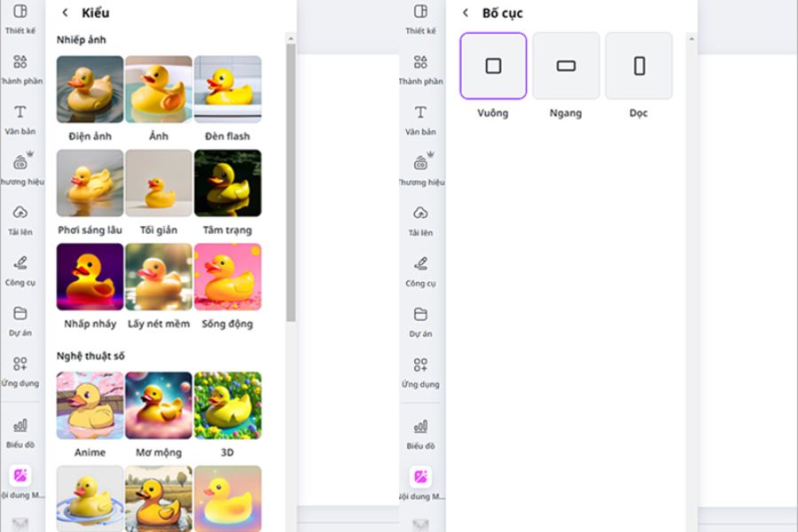798x532 pixels.
Task: Click Biểu đồ chart icon beside the Kiểu panel
Action: coord(20,426)
